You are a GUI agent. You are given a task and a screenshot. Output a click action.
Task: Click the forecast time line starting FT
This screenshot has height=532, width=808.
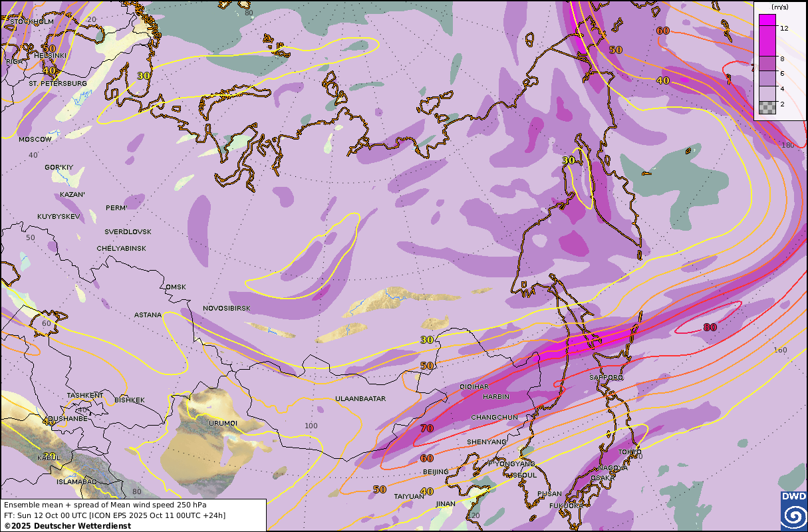[114, 515]
